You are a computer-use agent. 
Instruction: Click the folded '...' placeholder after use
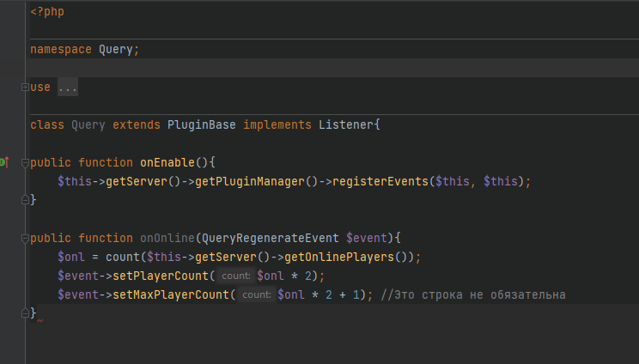67,88
